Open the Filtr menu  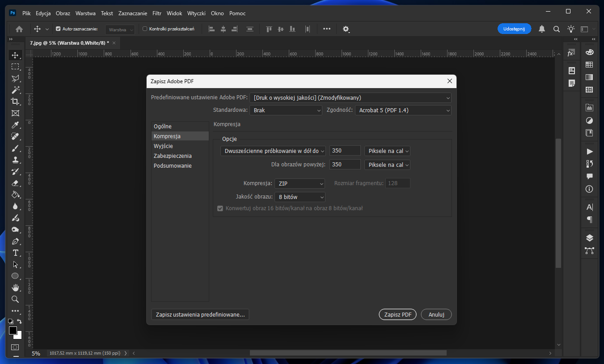(x=156, y=13)
